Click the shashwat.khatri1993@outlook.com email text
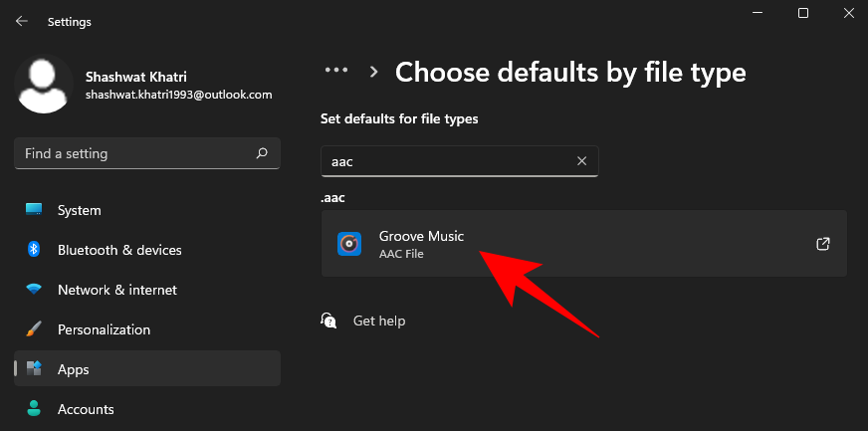The image size is (868, 431). tap(179, 95)
